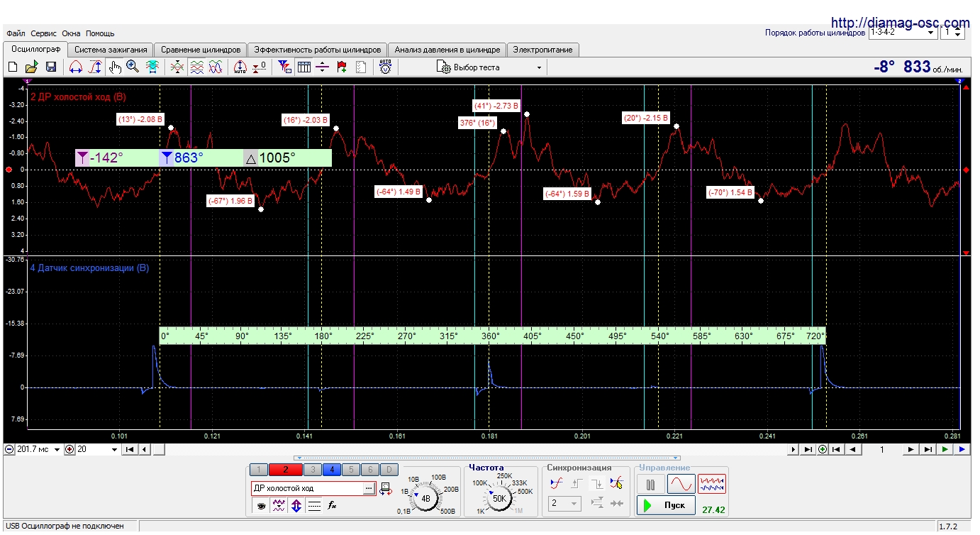Toggle the grid table icon

pos(304,67)
